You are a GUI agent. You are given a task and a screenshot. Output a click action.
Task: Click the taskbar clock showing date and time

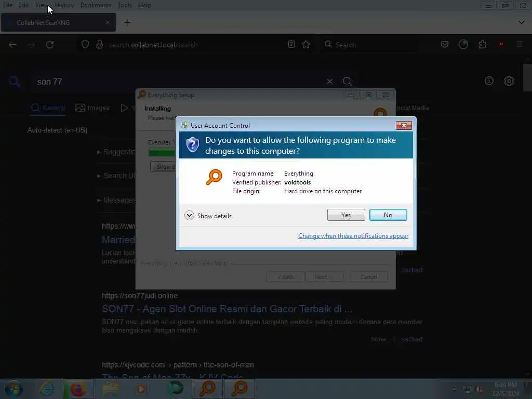tap(506, 389)
